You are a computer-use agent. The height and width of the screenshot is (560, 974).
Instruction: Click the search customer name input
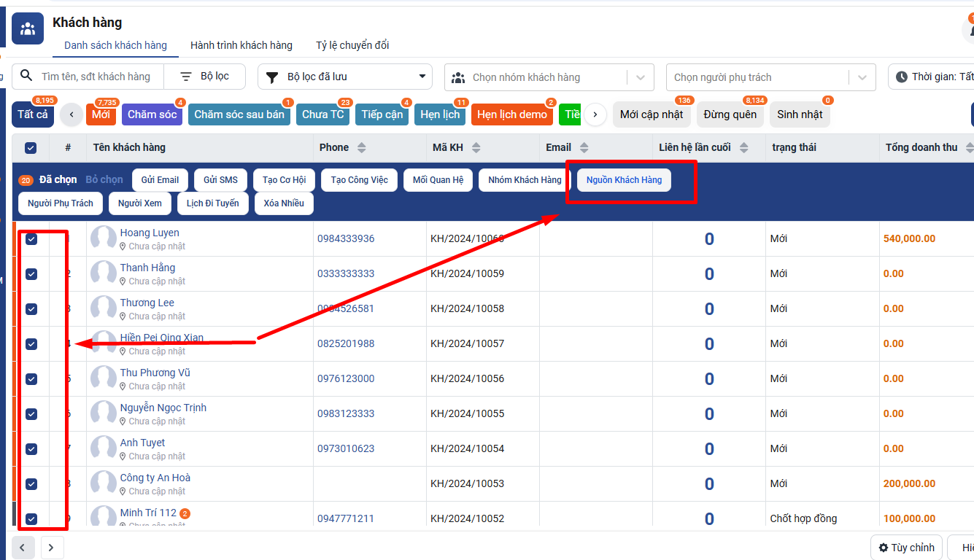[x=96, y=77]
